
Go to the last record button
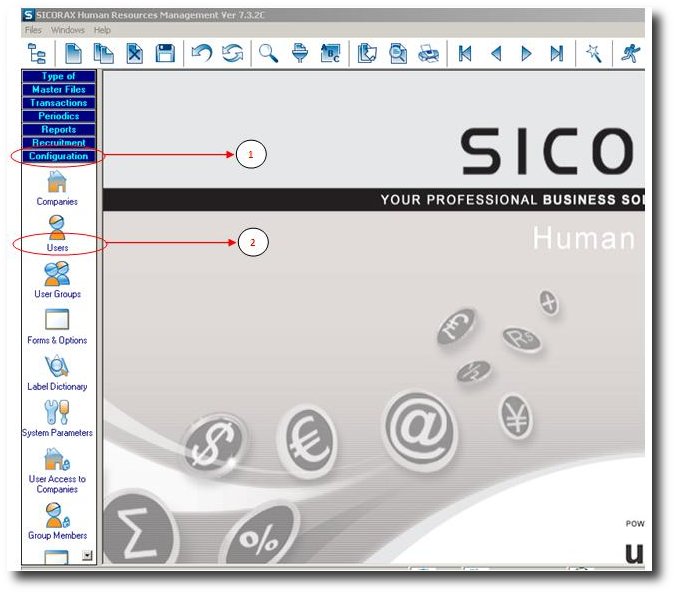(x=556, y=54)
